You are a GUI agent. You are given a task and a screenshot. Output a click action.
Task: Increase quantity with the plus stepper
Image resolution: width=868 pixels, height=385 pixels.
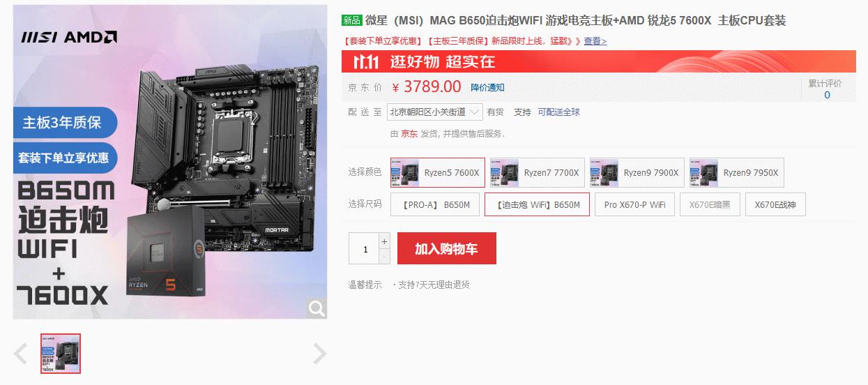tap(384, 241)
